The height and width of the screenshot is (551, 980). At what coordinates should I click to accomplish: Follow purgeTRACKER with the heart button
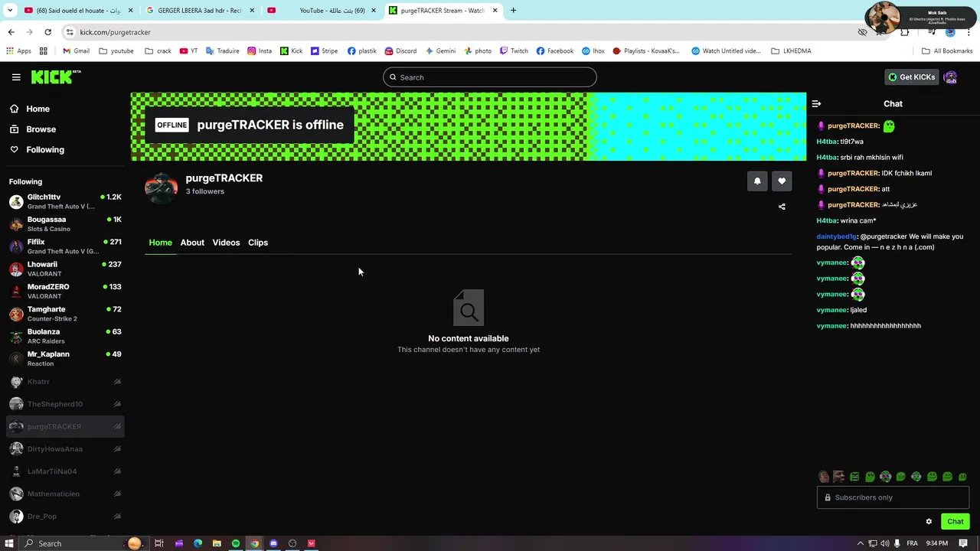[x=782, y=181]
